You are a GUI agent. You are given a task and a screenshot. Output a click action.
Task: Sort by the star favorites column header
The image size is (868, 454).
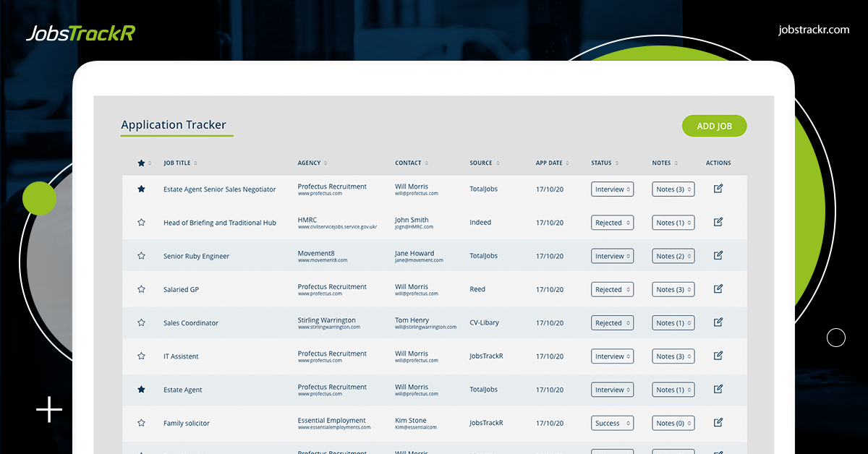141,163
